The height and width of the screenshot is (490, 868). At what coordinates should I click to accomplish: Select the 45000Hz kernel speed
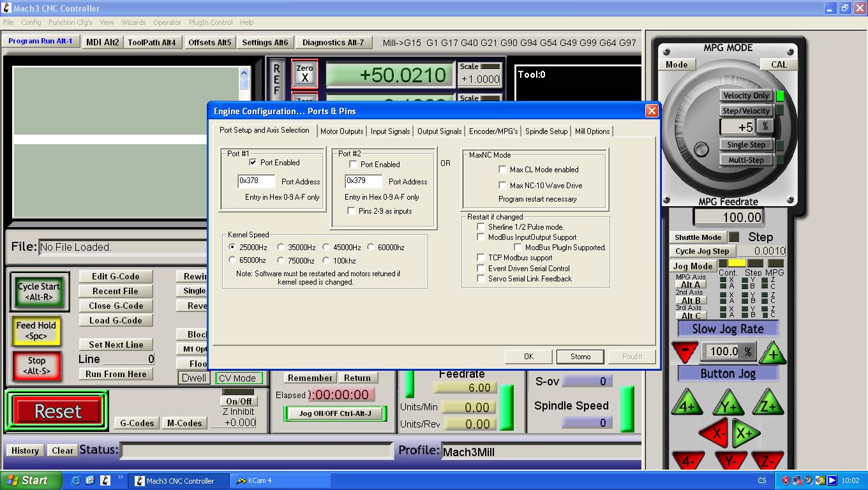click(326, 248)
